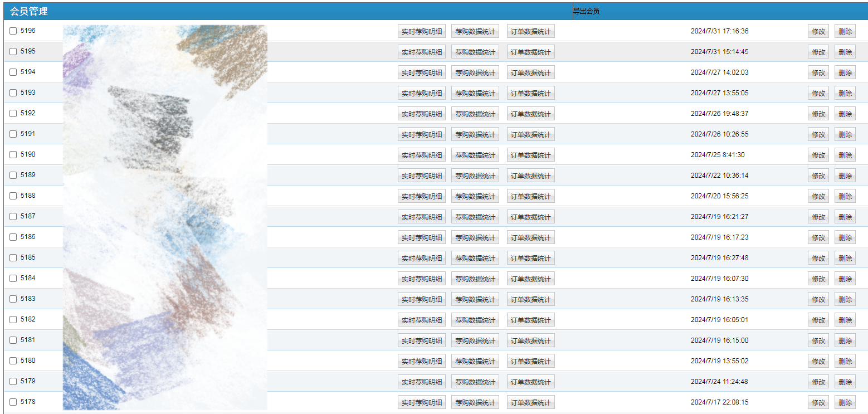Screen dimensions: 868x414
Task: Check the checkbox for member 5196
Action: [13, 31]
